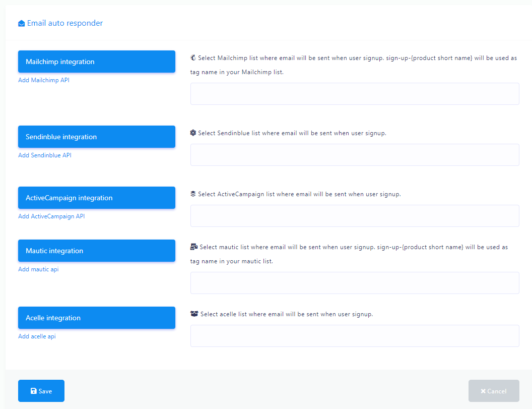Click text 'tag name in your Mailchimp list.'
Image resolution: width=532 pixels, height=409 pixels.
click(x=237, y=72)
